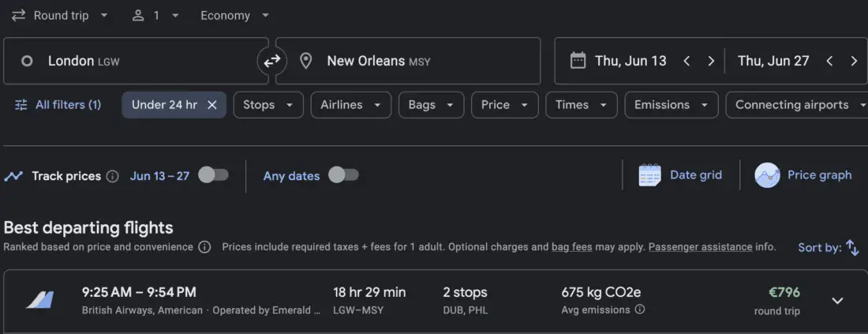Go to previous return date
The image size is (868, 334).
click(829, 61)
